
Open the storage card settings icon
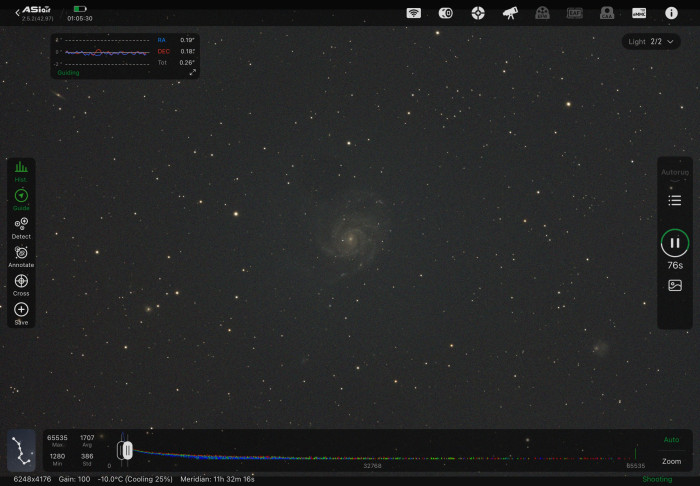point(639,13)
